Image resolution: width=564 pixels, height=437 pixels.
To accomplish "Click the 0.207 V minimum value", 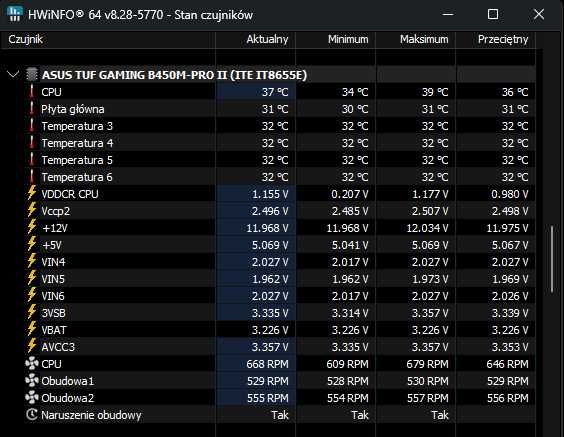I will (x=350, y=194).
